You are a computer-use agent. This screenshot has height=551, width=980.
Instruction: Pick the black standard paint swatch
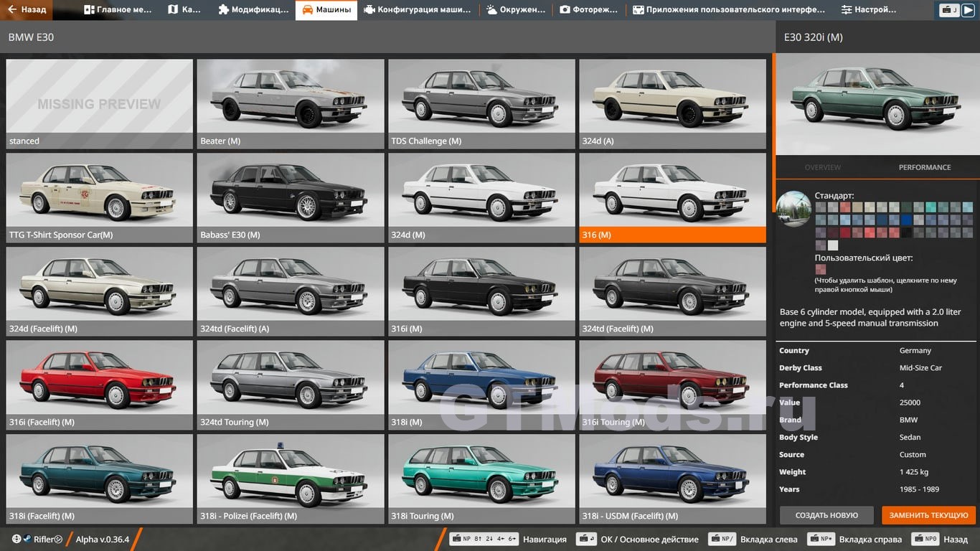click(907, 232)
